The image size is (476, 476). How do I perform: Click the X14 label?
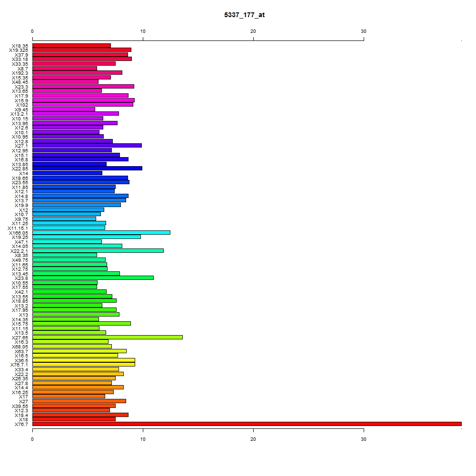pyautogui.click(x=24, y=174)
